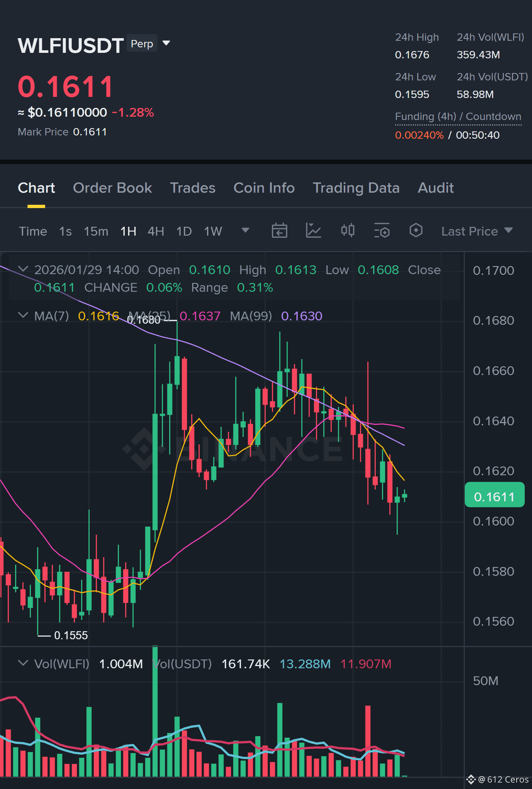Open the chart indicators icon

click(x=314, y=231)
